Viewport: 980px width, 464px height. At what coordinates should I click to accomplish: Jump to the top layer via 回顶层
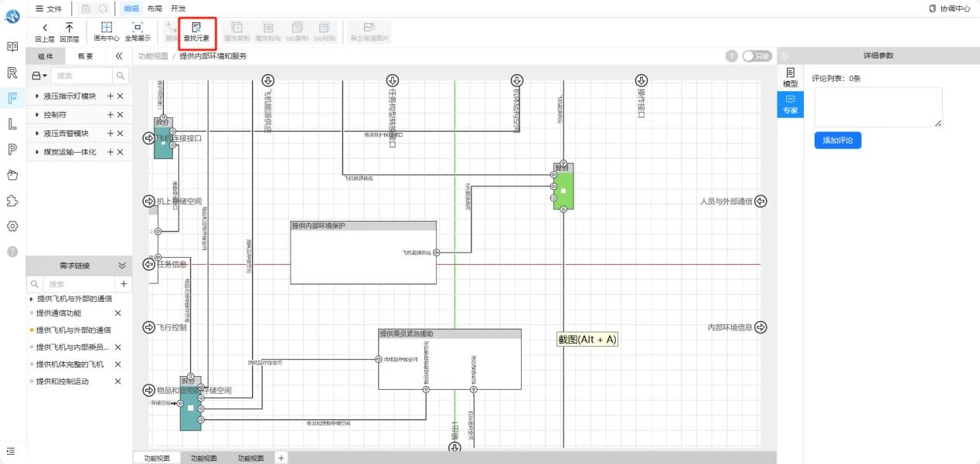70,32
